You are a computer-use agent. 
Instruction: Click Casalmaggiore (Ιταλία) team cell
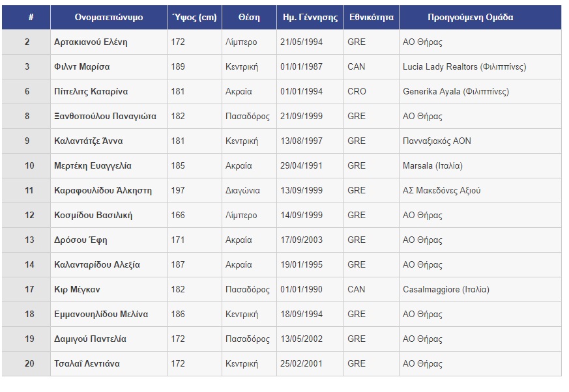480,289
